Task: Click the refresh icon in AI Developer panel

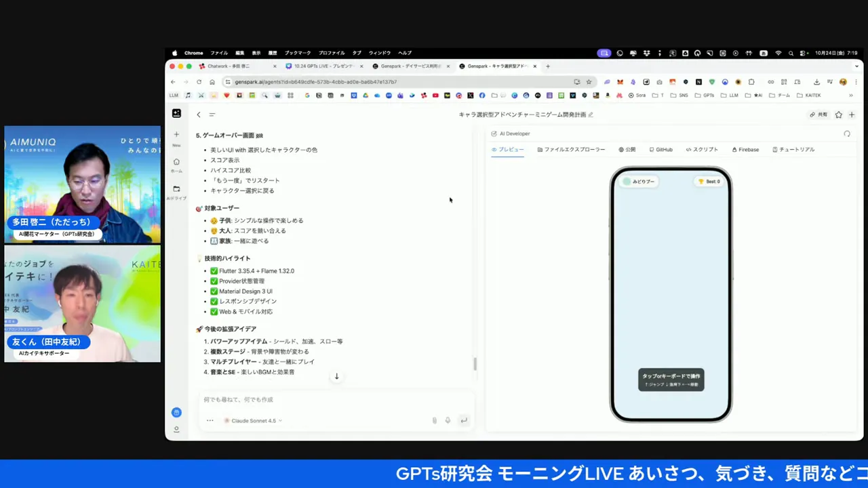Action: click(x=847, y=134)
